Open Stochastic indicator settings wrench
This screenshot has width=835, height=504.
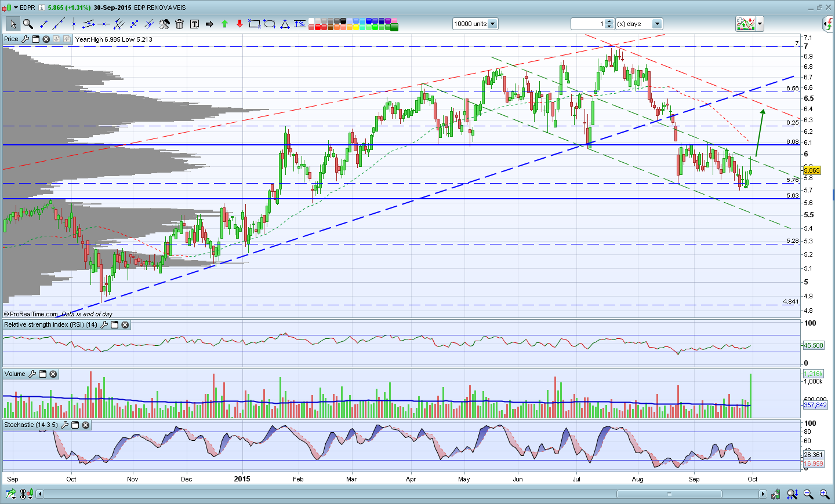65,425
